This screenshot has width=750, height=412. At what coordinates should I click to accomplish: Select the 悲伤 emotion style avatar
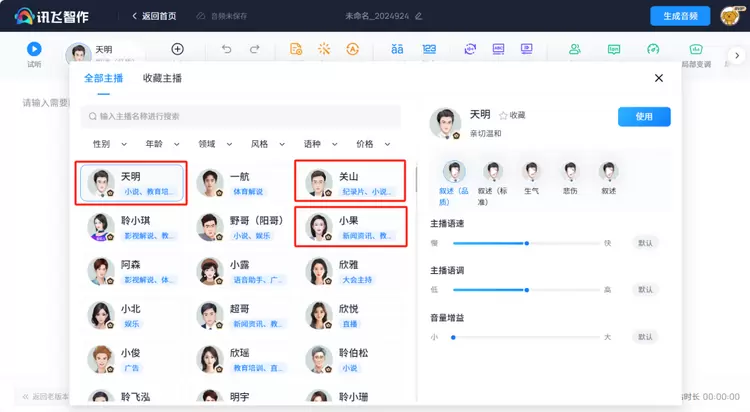570,172
